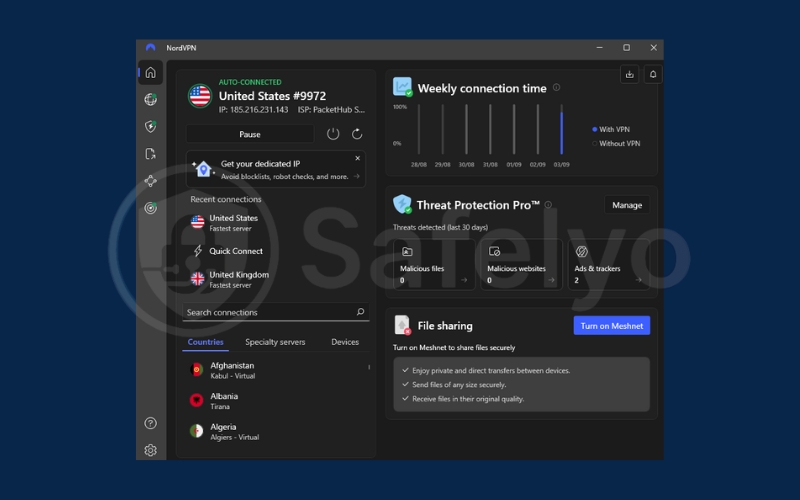The image size is (800, 500).
Task: Click the With VPN legend item
Action: [x=611, y=129]
